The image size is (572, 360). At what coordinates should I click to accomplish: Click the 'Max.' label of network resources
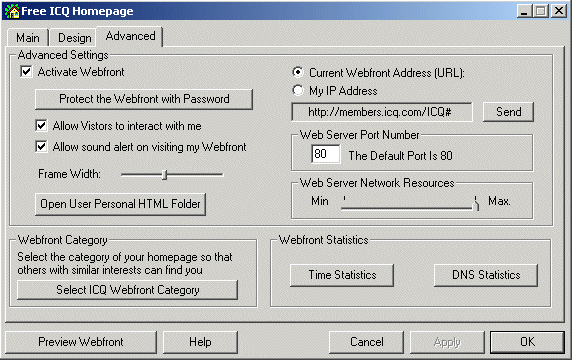(499, 201)
